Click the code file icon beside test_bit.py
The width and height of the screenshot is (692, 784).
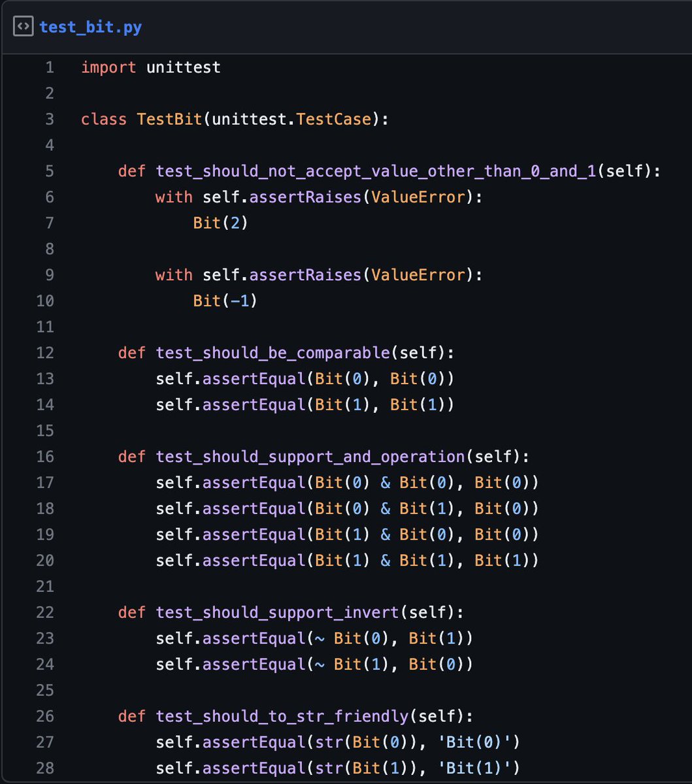[x=23, y=27]
